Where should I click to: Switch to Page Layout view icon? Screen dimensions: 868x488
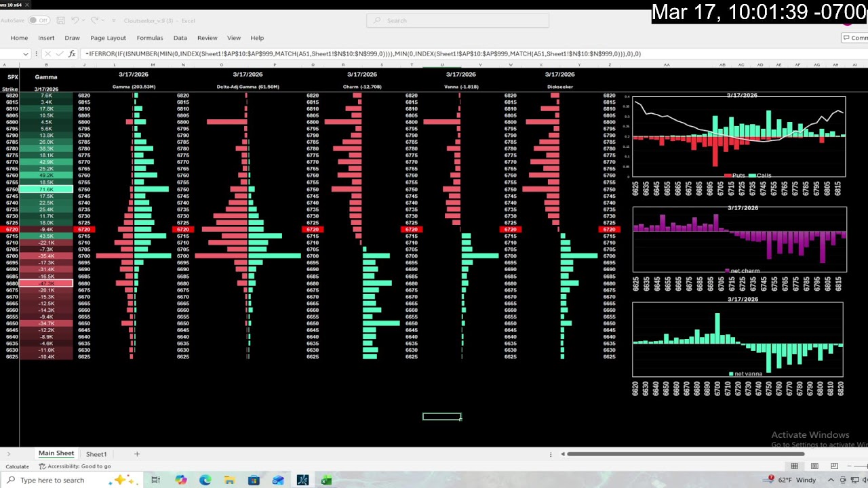pos(814,466)
